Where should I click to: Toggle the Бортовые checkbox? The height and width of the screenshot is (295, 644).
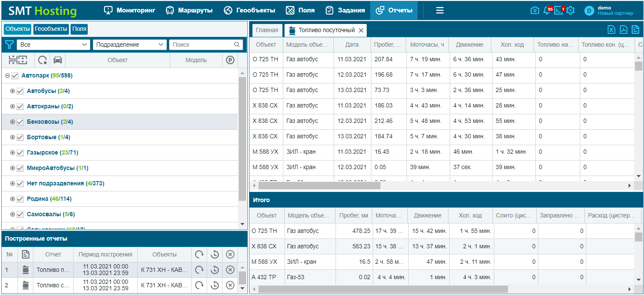(20, 137)
